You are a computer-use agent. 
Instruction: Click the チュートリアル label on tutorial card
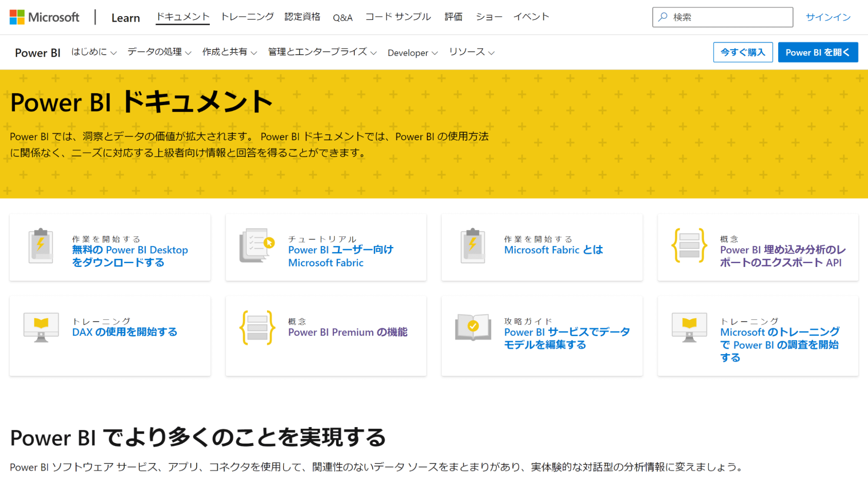point(322,239)
